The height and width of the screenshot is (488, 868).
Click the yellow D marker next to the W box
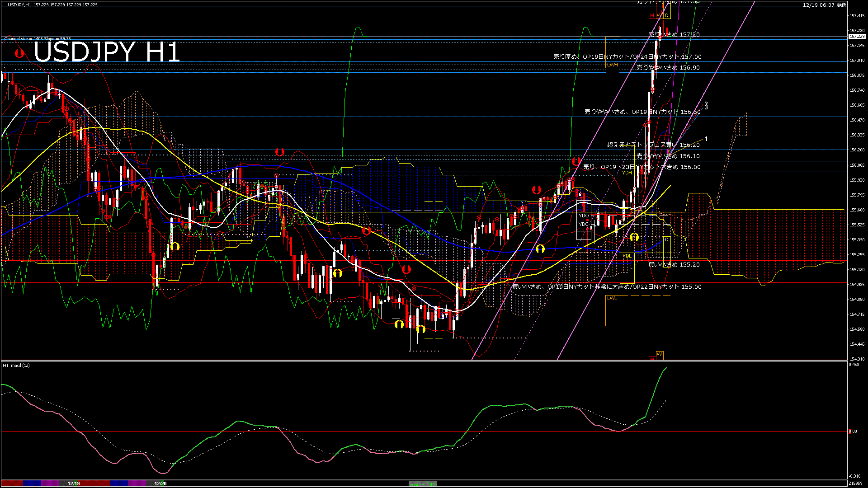tap(666, 15)
